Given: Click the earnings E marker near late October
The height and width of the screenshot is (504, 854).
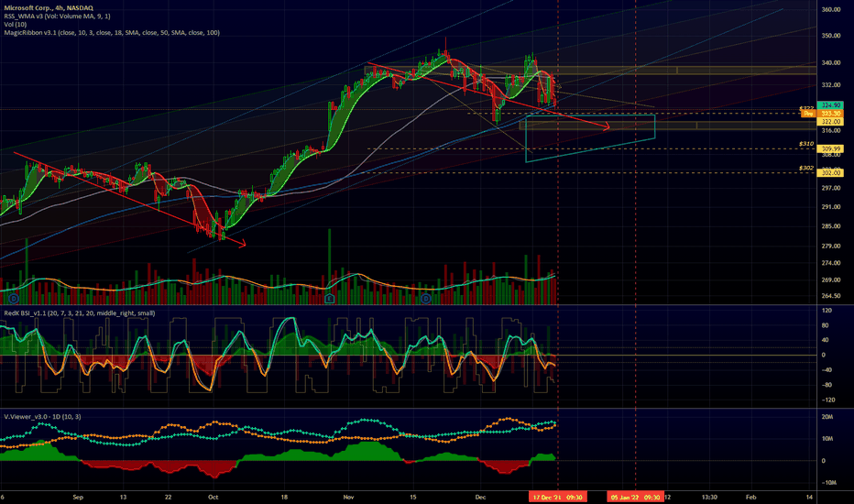Looking at the screenshot, I should 330,298.
